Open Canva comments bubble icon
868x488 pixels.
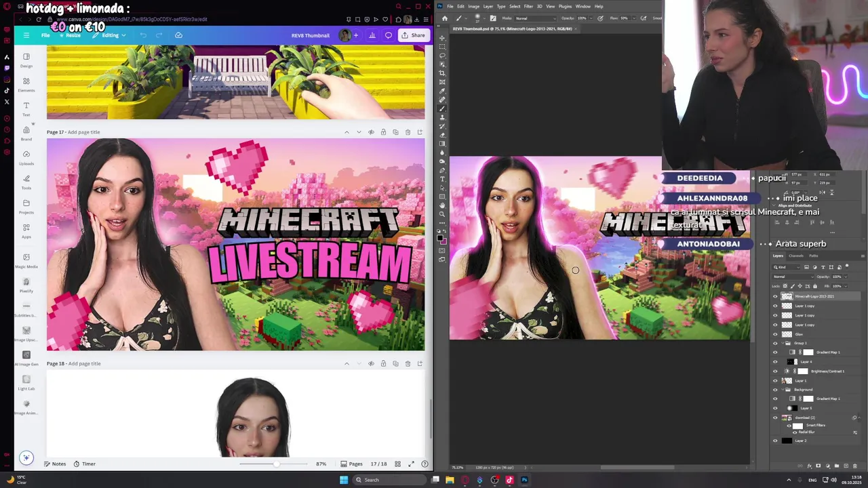pos(389,35)
